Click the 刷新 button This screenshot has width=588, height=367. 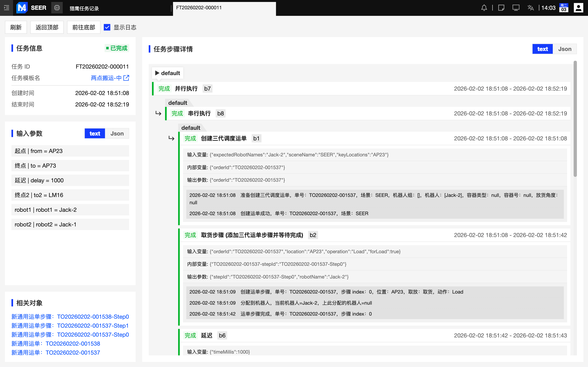(x=16, y=27)
